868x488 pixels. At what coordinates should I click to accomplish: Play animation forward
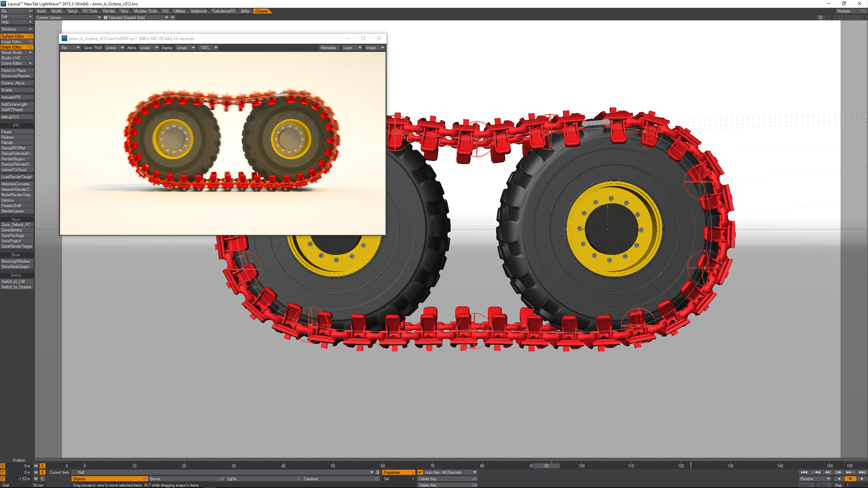[x=862, y=479]
